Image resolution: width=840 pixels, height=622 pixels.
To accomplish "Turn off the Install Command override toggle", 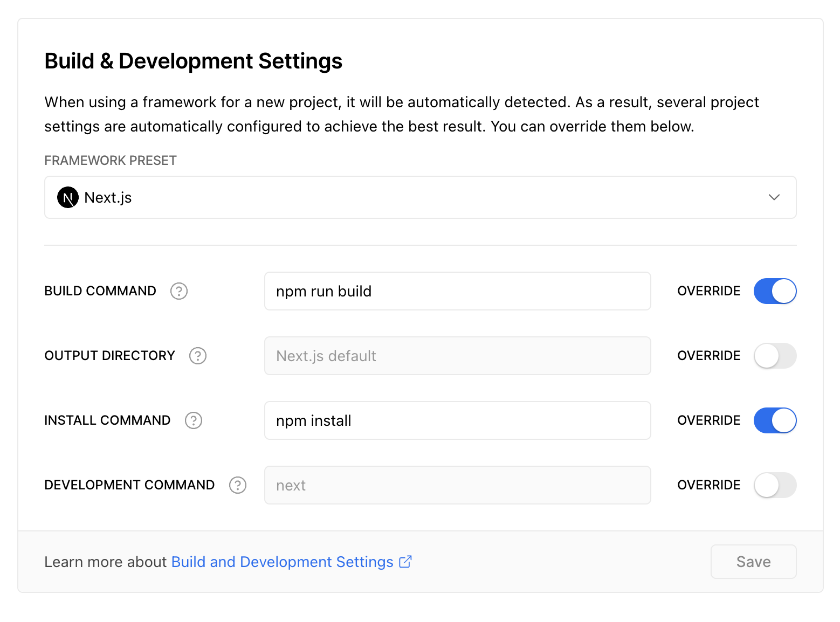I will coord(775,420).
